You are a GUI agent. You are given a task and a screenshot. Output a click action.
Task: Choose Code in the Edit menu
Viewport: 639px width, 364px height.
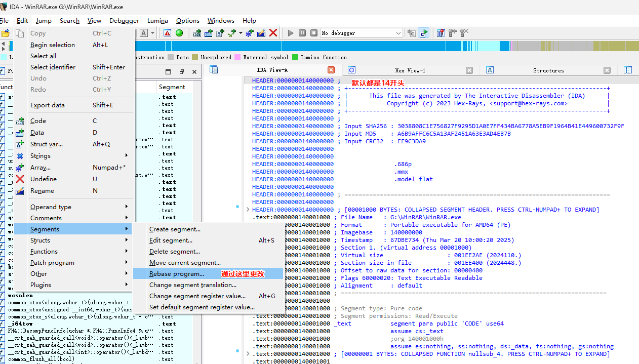(73, 121)
